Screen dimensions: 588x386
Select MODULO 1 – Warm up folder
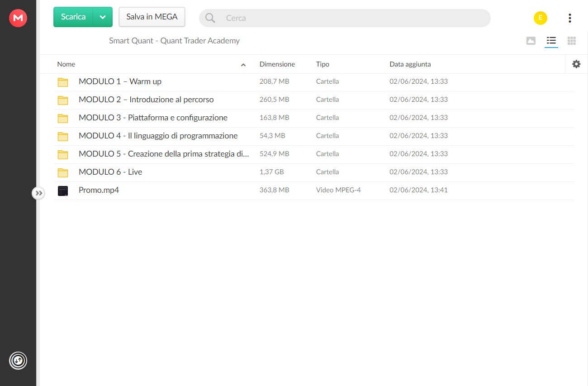coord(120,81)
